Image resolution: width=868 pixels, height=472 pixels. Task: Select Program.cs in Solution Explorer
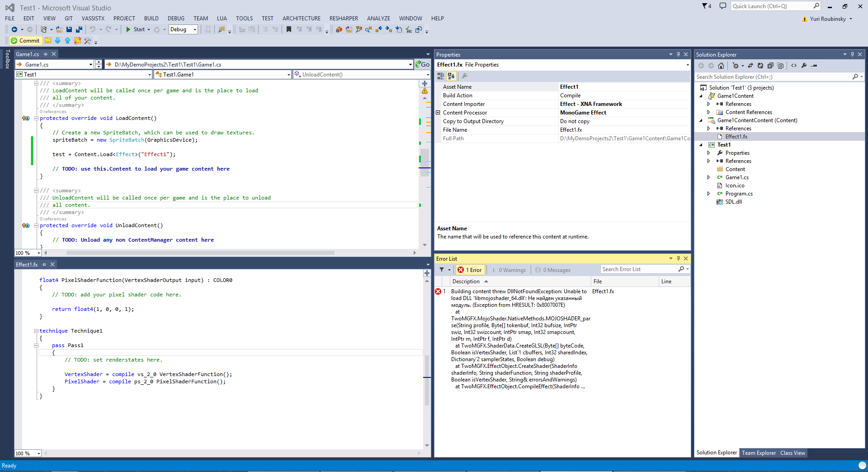(739, 194)
